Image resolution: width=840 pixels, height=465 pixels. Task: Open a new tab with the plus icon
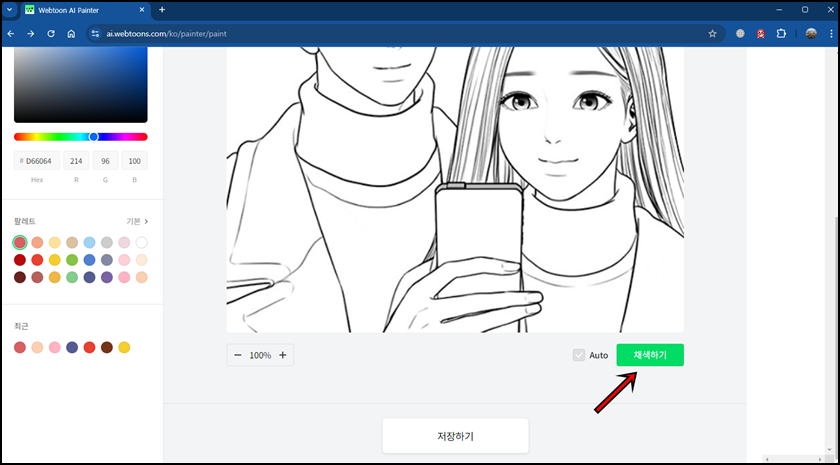point(162,10)
